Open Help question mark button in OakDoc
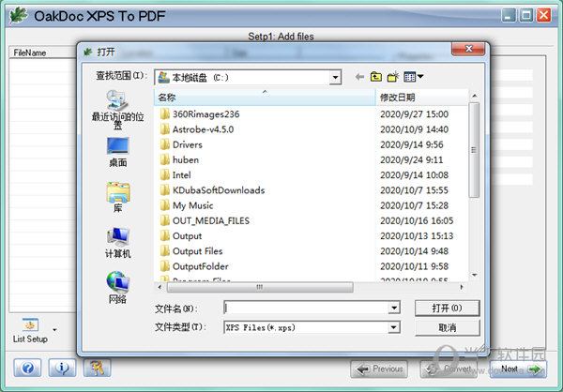Screen dimensions: 563x392 (x=27, y=368)
